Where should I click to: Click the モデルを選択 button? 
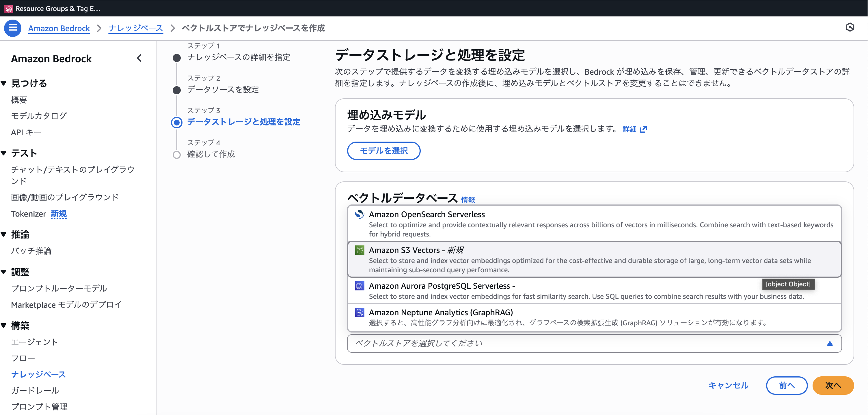pyautogui.click(x=383, y=151)
